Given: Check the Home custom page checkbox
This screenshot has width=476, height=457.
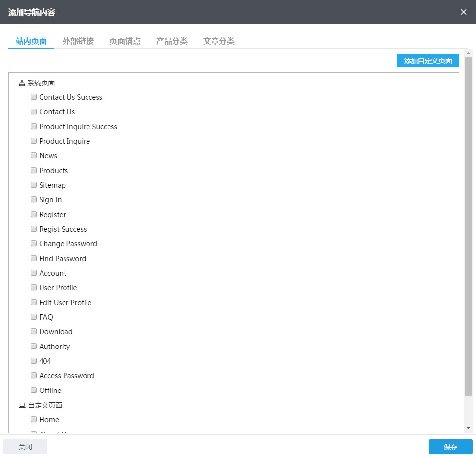Looking at the screenshot, I should click(34, 419).
